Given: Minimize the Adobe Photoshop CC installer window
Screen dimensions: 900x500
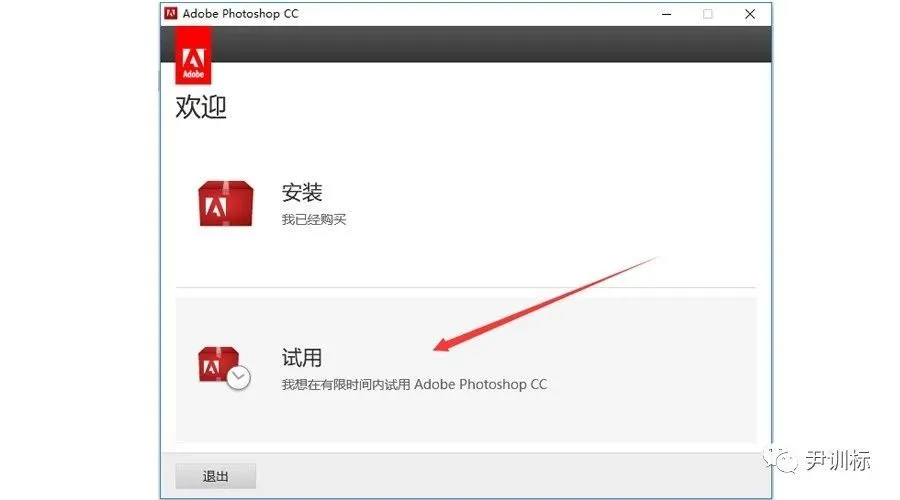Looking at the screenshot, I should coord(666,14).
